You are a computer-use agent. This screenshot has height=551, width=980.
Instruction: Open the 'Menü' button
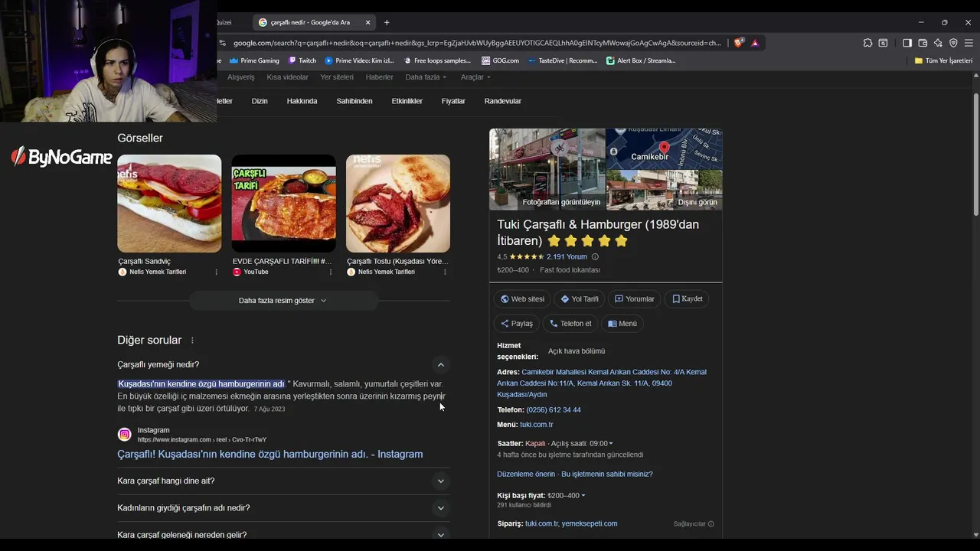click(x=622, y=324)
